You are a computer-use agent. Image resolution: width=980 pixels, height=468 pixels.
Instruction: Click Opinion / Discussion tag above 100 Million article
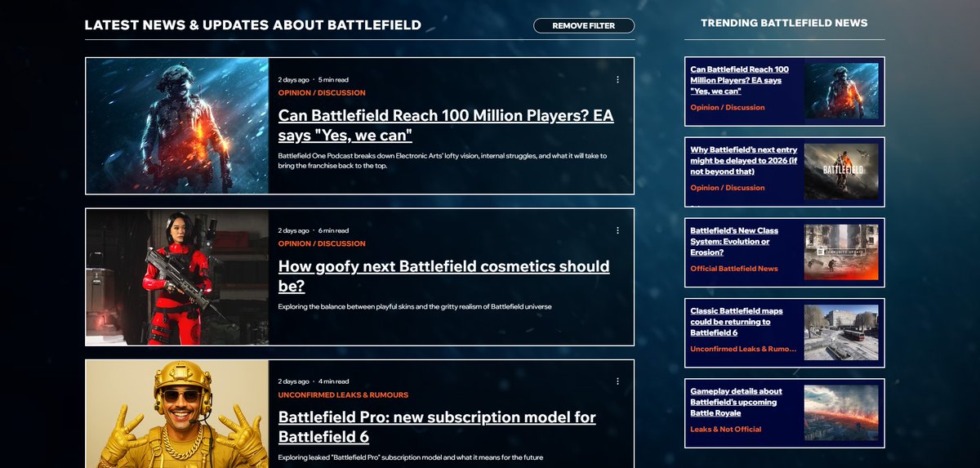[322, 93]
